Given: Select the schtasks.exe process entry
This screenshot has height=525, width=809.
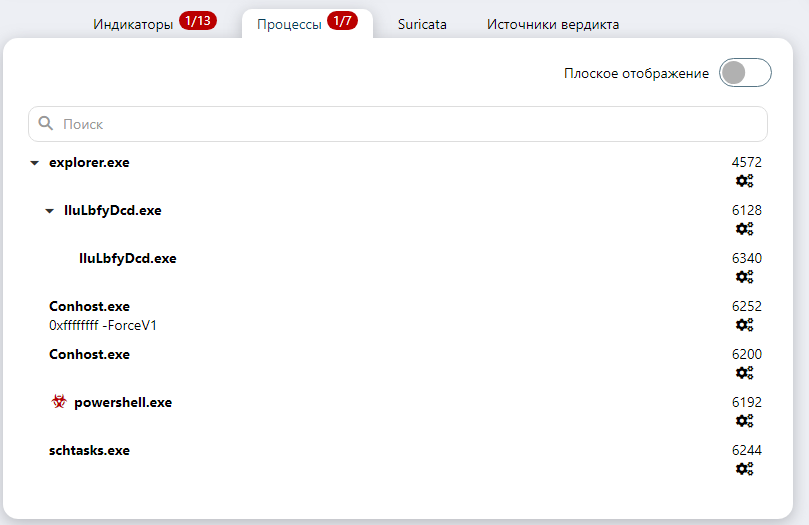Looking at the screenshot, I should 89,451.
